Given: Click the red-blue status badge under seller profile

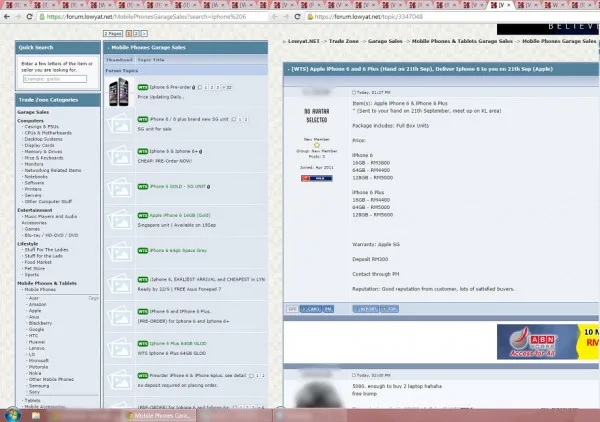Looking at the screenshot, I should pos(316,179).
